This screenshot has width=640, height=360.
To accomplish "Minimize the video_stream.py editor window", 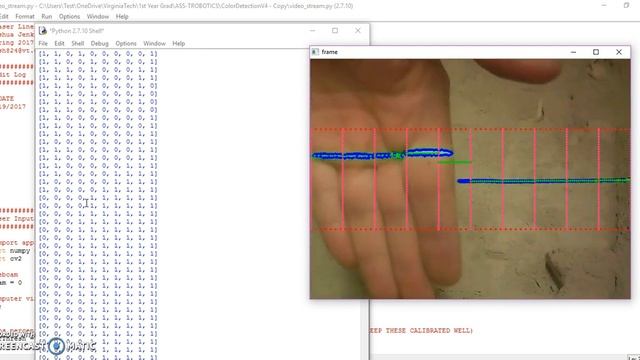I will coord(604,5).
